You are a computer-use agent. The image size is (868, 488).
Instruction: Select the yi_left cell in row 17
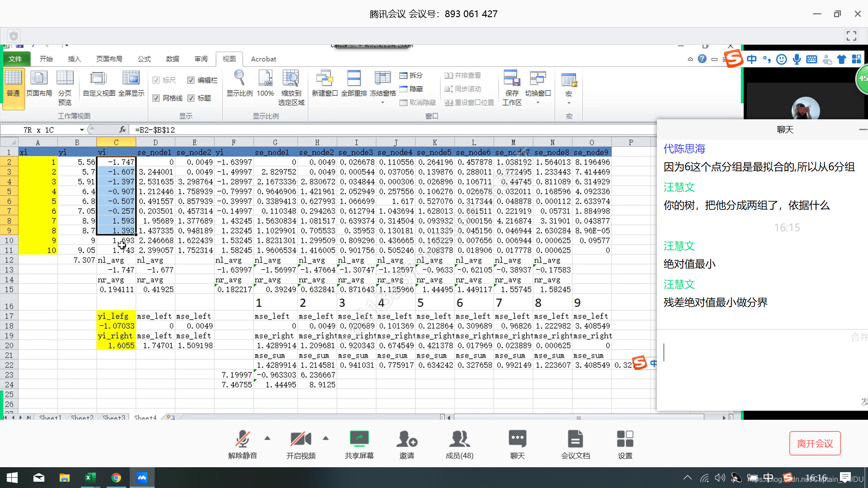tap(116, 316)
